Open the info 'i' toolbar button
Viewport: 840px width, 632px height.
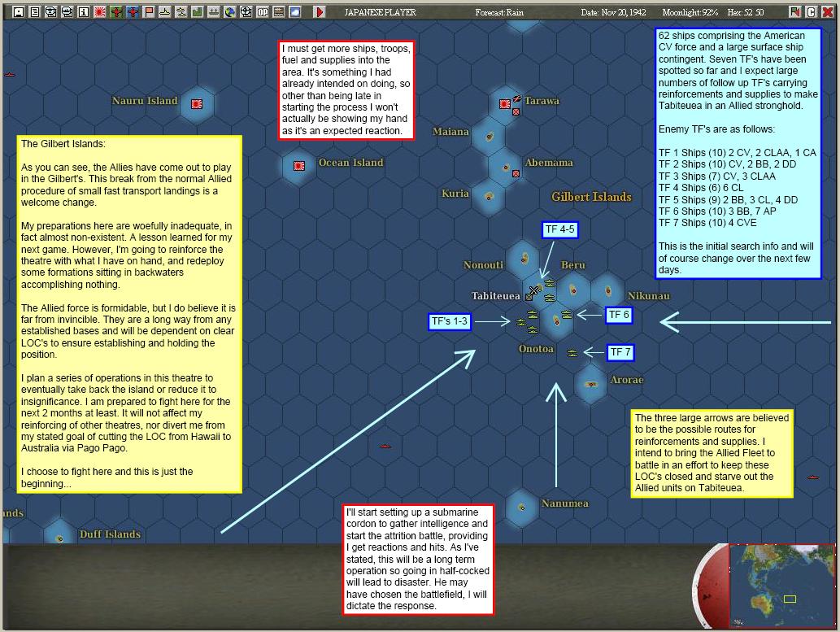tap(84, 11)
